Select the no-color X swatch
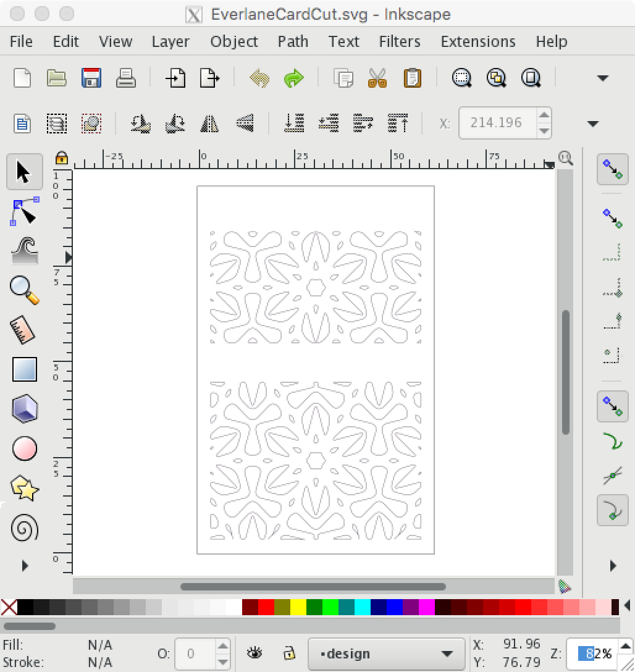This screenshot has height=672, width=635. click(9, 607)
